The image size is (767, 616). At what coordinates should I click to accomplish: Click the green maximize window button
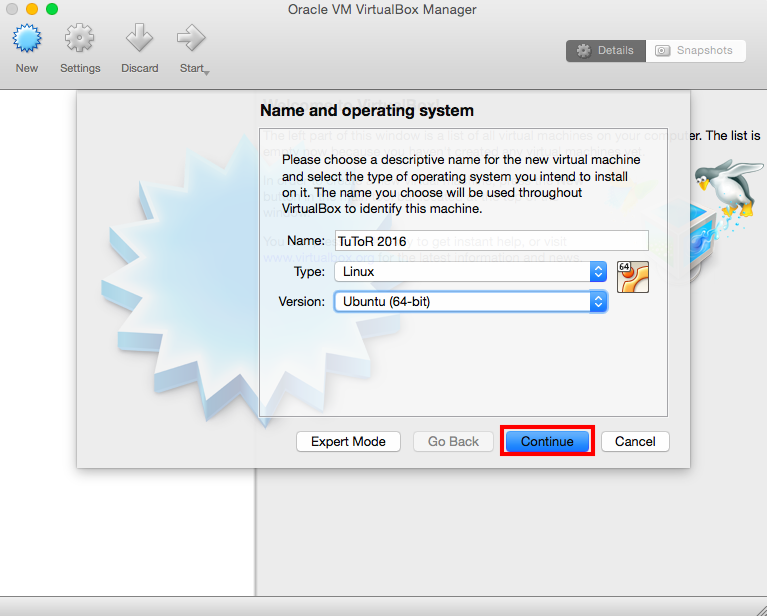(52, 9)
